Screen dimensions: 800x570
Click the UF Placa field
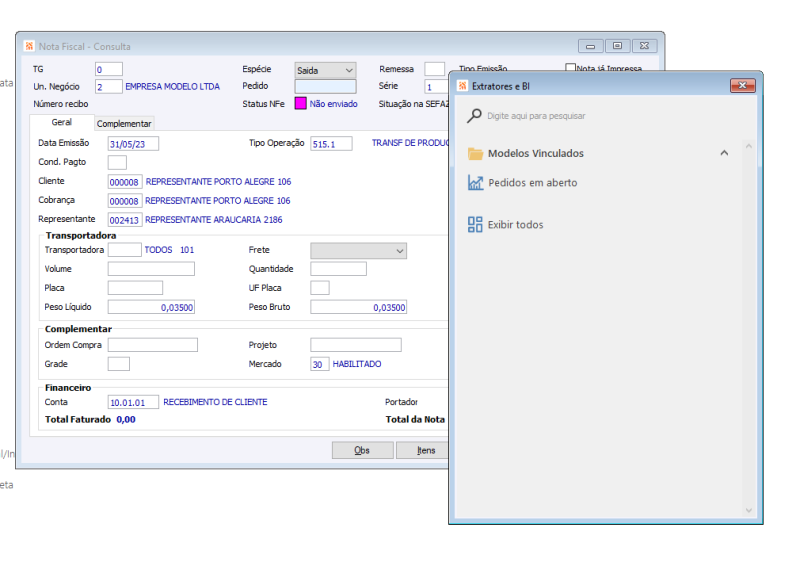[x=320, y=288]
